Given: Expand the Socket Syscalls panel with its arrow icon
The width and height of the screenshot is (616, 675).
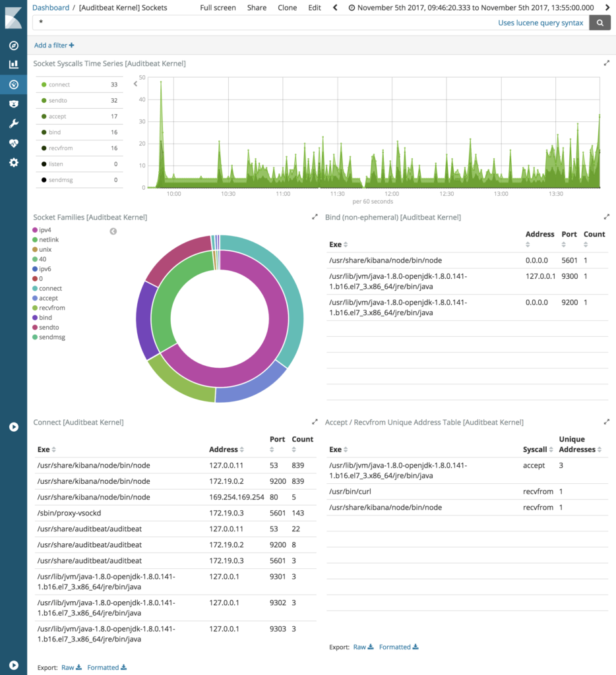Looking at the screenshot, I should pyautogui.click(x=605, y=63).
